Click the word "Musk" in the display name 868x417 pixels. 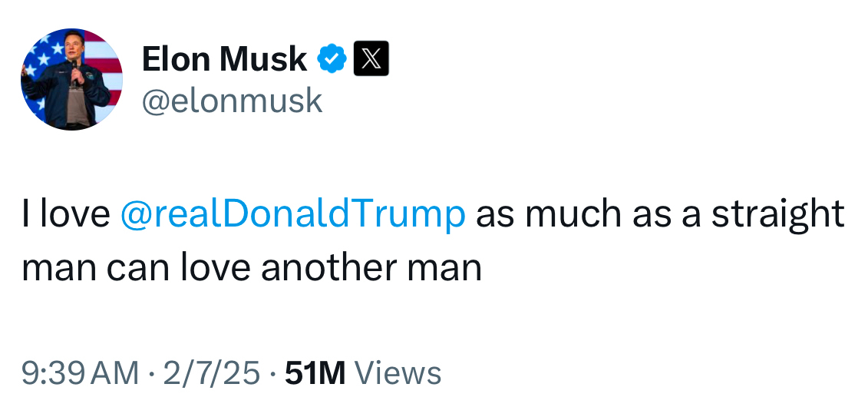tap(264, 59)
